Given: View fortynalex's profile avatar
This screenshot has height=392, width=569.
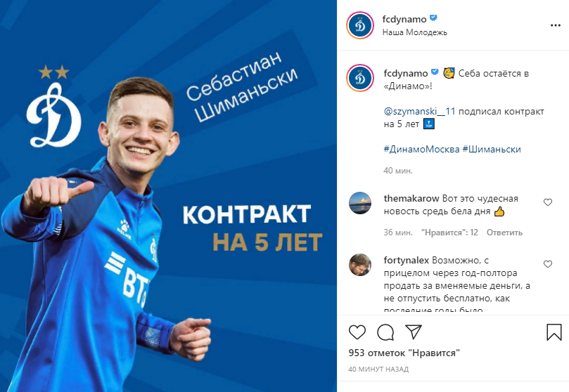Looking at the screenshot, I should pyautogui.click(x=360, y=265).
